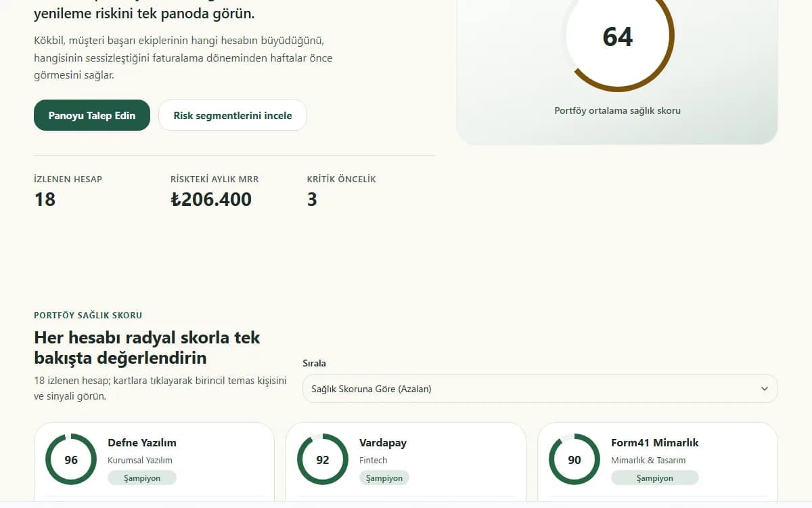Screen dimensions: 812x508
Task: Expand the Sırala sort dropdown
Action: pyautogui.click(x=540, y=389)
